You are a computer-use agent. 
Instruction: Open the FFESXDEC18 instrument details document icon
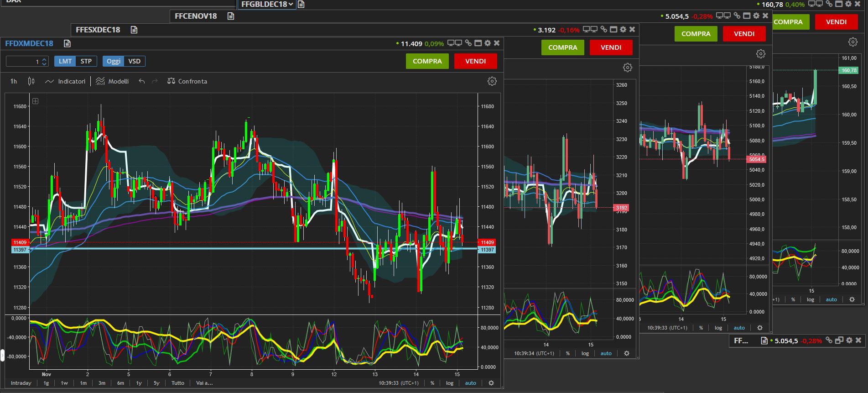pyautogui.click(x=134, y=30)
